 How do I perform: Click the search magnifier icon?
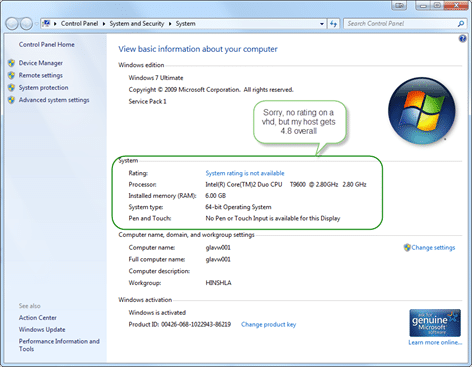(461, 24)
